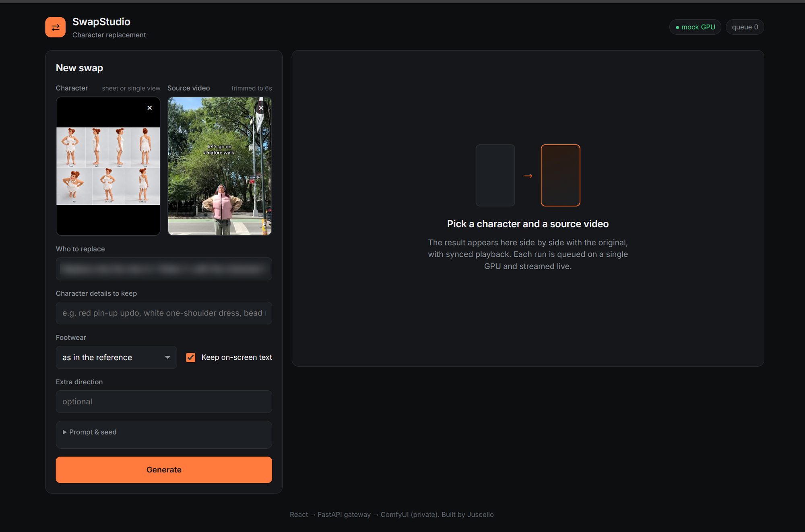
Task: Click the orange result placeholder card
Action: 560,175
